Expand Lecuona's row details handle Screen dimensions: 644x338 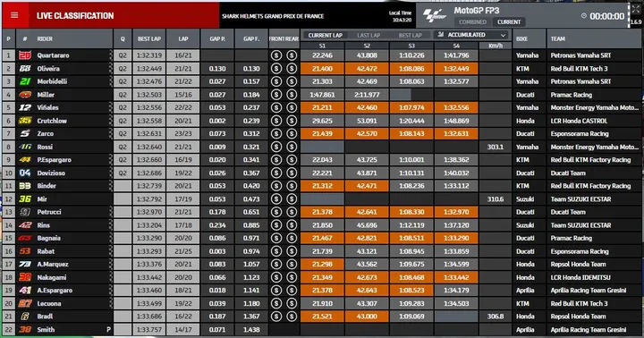point(111,303)
